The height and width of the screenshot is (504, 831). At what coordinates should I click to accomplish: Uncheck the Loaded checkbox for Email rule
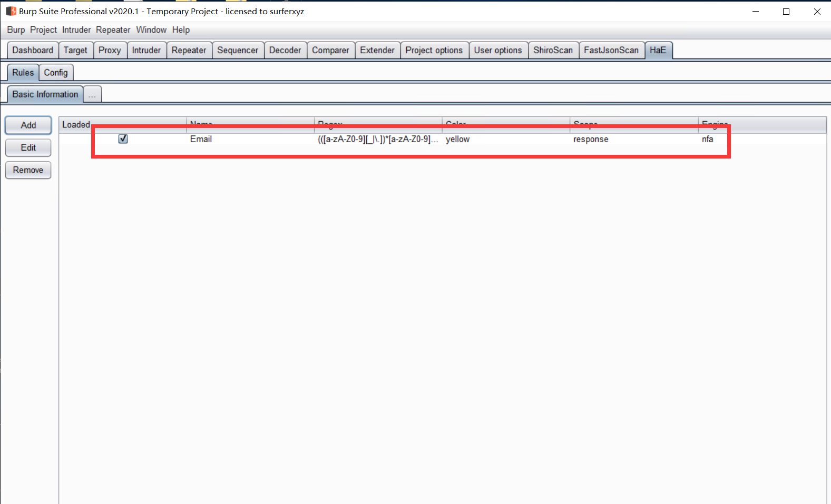[x=123, y=139]
